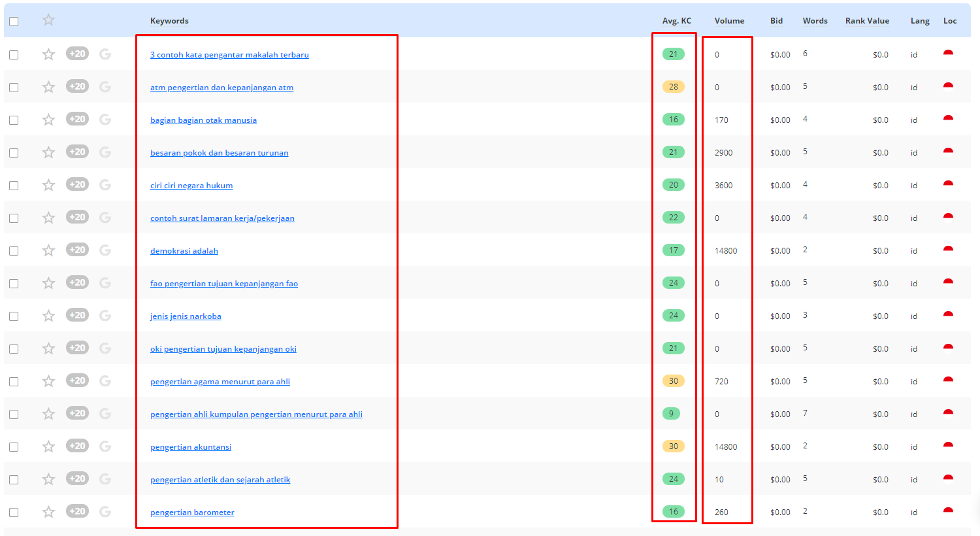Open Google search icon for 'pengertian akuntansi'
The height and width of the screenshot is (536, 980).
(105, 446)
